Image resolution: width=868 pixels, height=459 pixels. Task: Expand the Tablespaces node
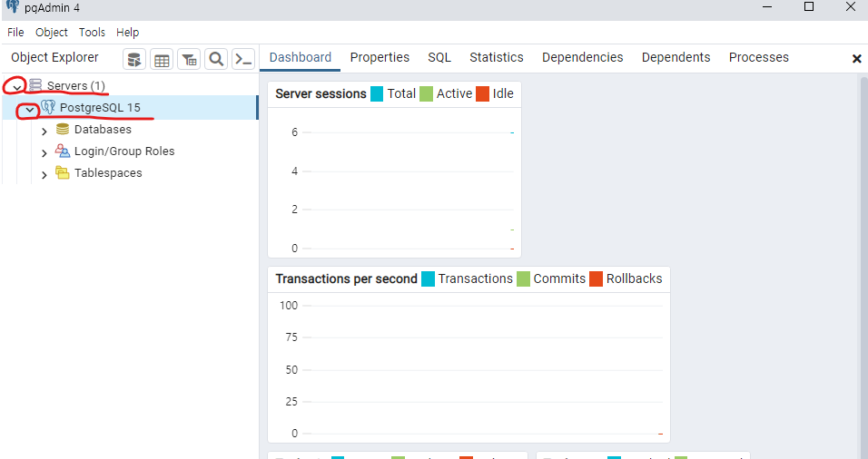(44, 175)
